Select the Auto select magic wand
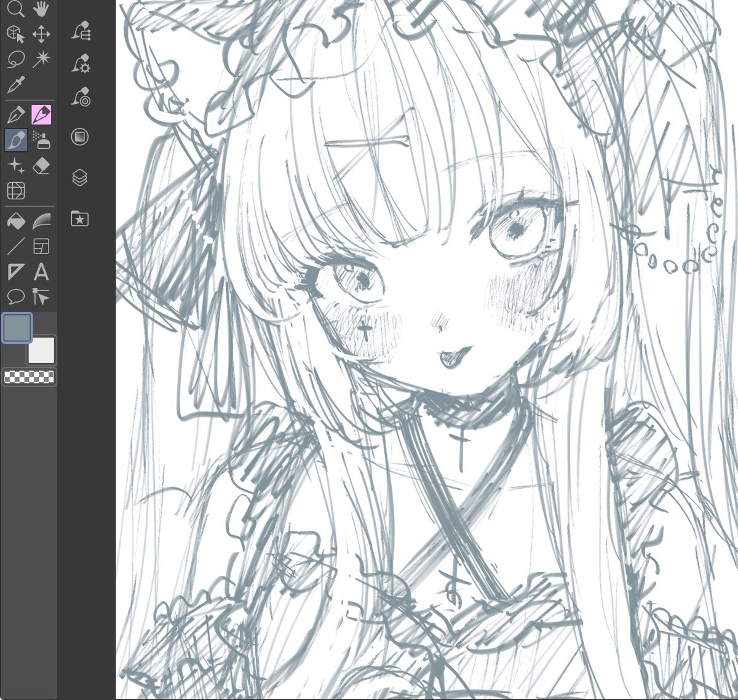The height and width of the screenshot is (700, 738). 41,59
